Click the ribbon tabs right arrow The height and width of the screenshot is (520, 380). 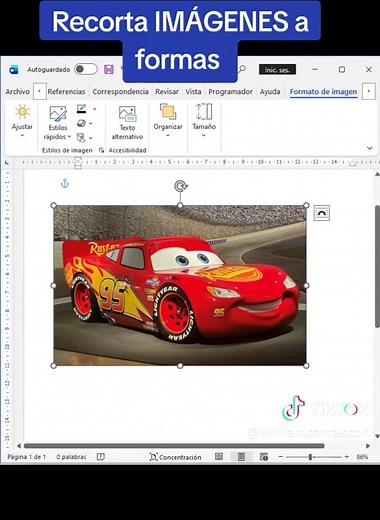(369, 91)
